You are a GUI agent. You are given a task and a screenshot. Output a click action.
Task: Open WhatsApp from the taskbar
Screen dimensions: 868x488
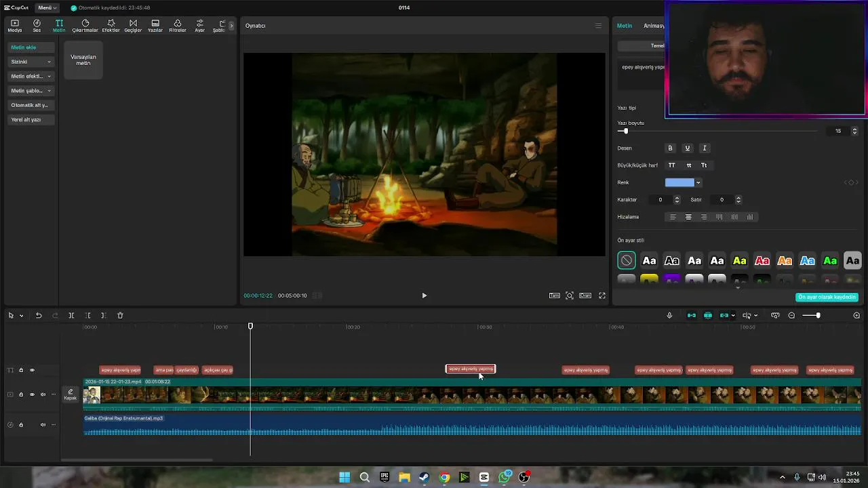point(504,477)
